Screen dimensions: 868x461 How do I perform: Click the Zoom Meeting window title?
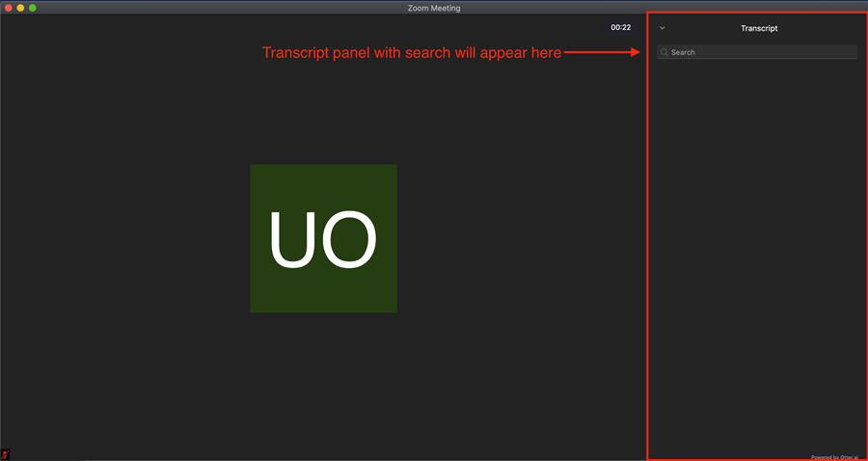coord(434,8)
